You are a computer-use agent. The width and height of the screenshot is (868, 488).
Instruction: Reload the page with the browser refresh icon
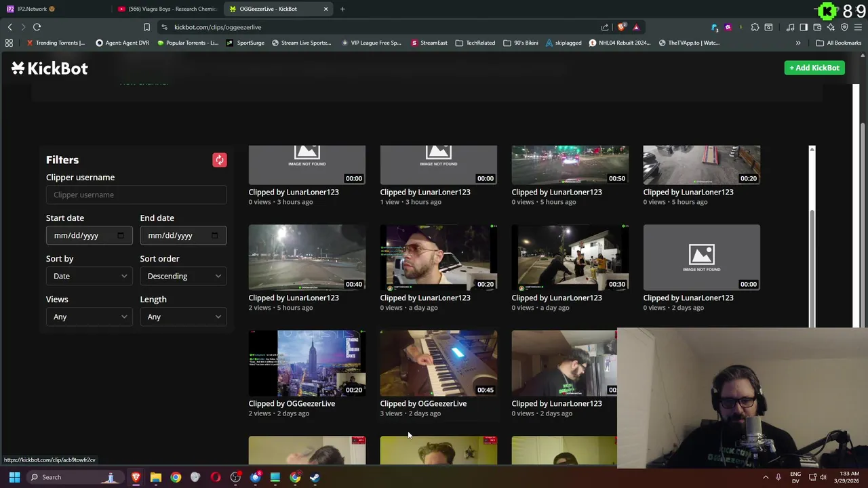[37, 27]
